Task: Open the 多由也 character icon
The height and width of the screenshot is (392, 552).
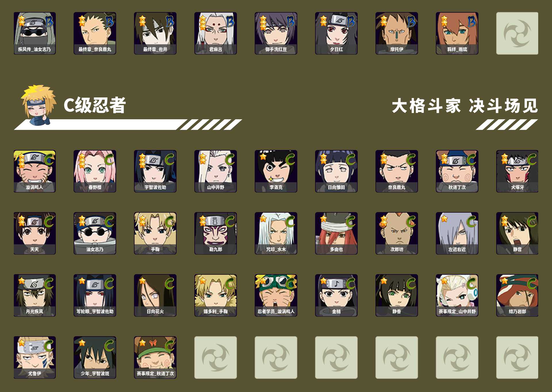Action: (x=336, y=233)
